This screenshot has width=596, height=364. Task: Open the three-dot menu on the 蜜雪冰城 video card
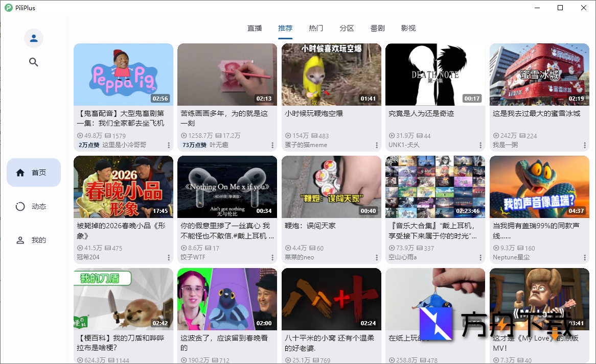coord(584,145)
